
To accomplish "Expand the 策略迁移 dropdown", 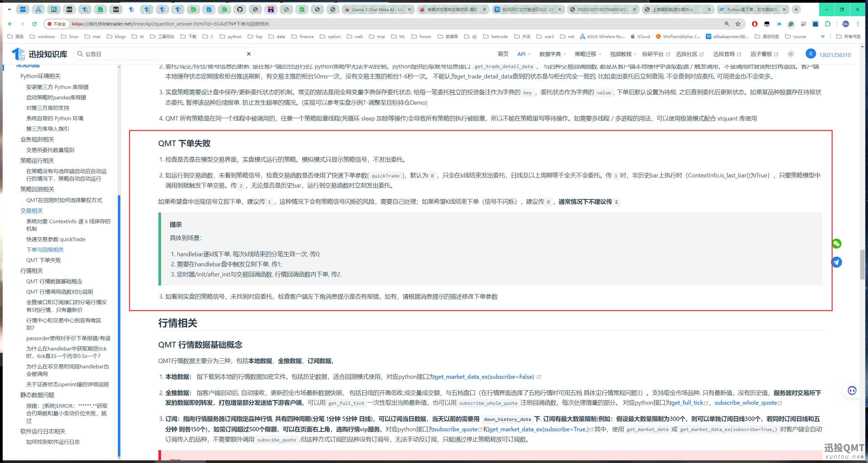I will [x=588, y=54].
